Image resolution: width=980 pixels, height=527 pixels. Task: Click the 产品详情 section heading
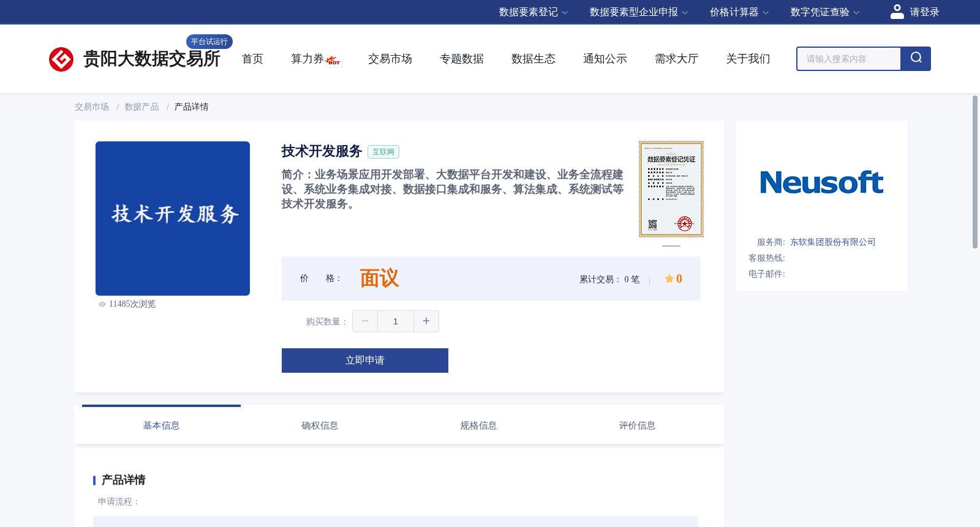pos(123,480)
